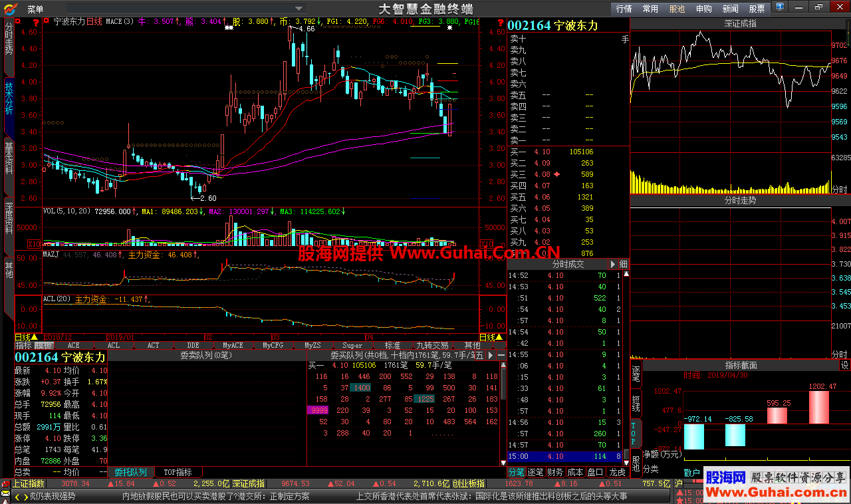Open the 菜单 main menu
851x504 pixels.
(35, 9)
